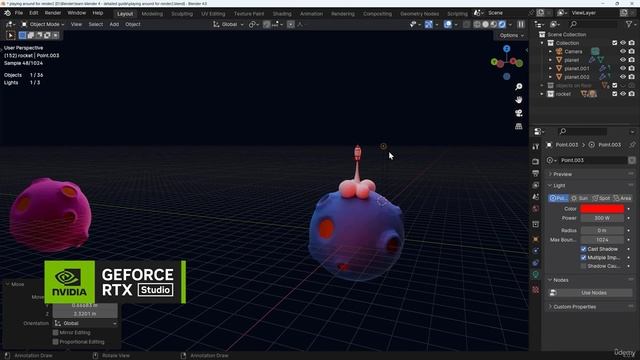This screenshot has width=640, height=360.
Task: Collapse the Light panel
Action: [x=559, y=186]
